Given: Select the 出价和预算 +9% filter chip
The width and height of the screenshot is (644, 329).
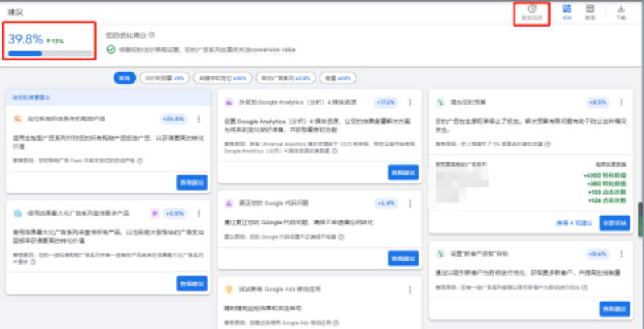Looking at the screenshot, I should click(x=165, y=78).
